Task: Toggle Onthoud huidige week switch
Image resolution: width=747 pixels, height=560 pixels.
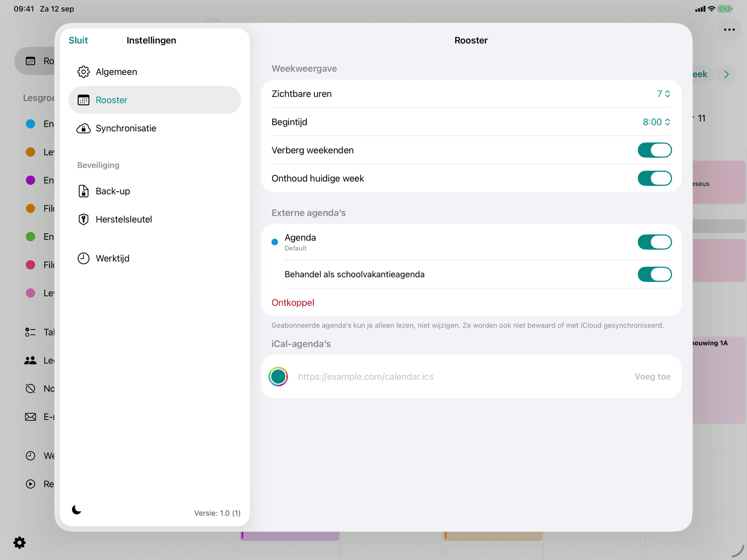Action: (655, 178)
